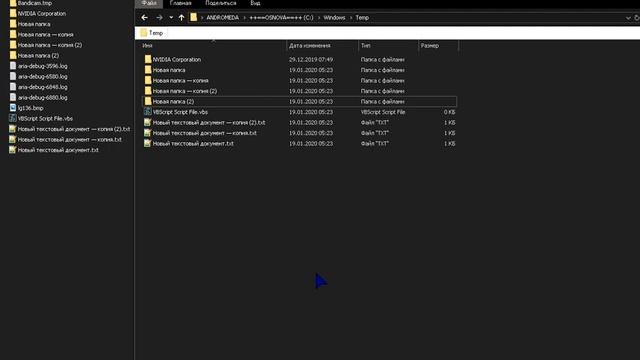Image resolution: width=640 pixels, height=360 pixels.
Task: Select Новая папка — копия (2) folder icon in list
Action: [x=148, y=91]
